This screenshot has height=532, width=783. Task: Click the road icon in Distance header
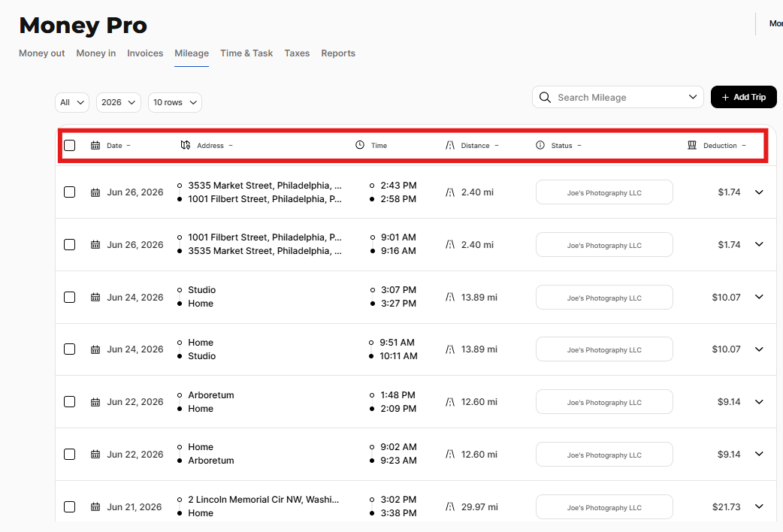pyautogui.click(x=450, y=145)
